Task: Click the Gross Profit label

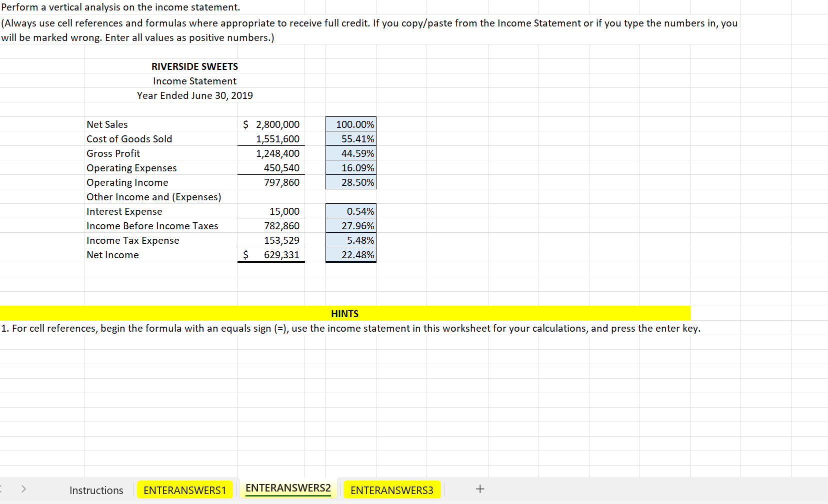Action: [x=113, y=153]
